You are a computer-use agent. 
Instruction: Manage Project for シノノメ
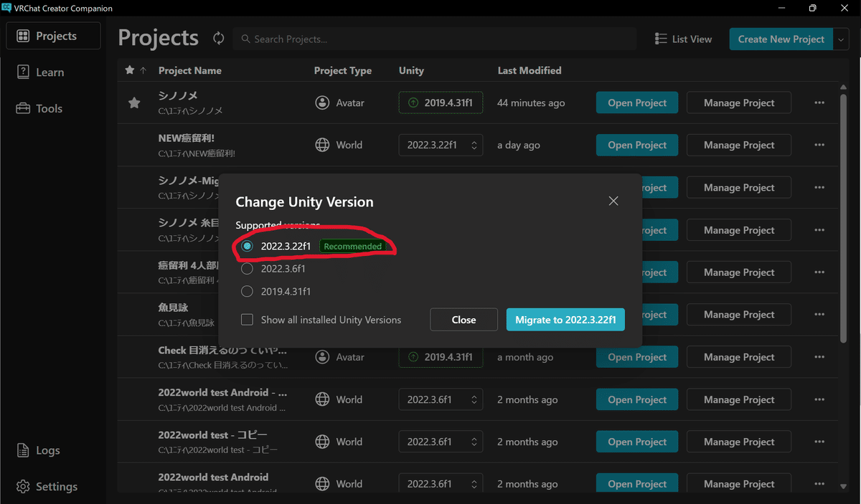coord(739,103)
